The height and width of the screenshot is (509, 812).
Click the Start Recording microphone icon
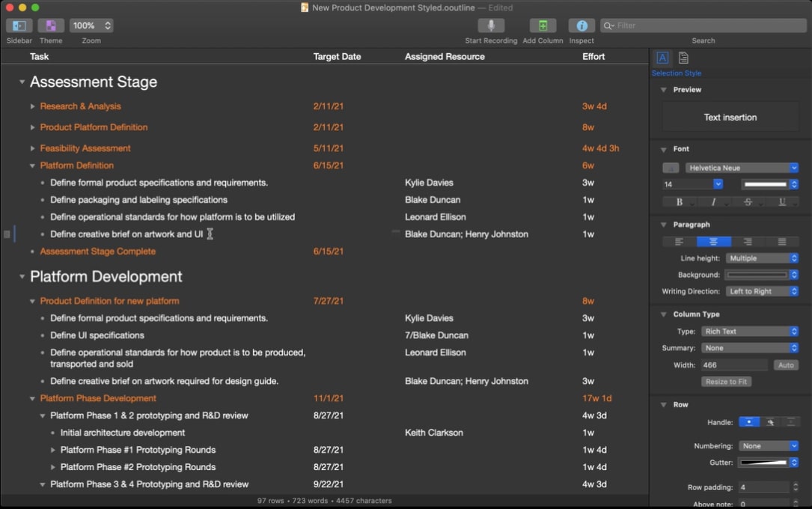(491, 25)
